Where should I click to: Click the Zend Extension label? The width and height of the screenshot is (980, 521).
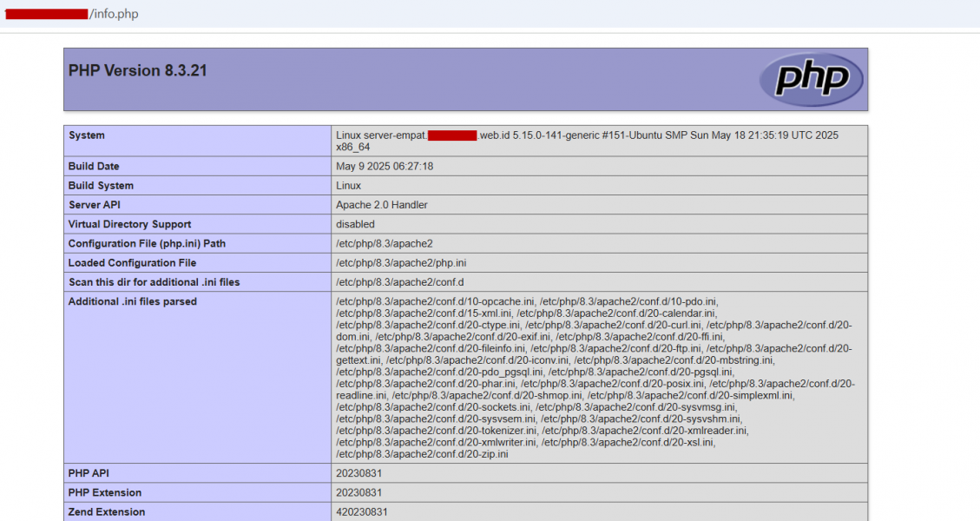coord(107,512)
